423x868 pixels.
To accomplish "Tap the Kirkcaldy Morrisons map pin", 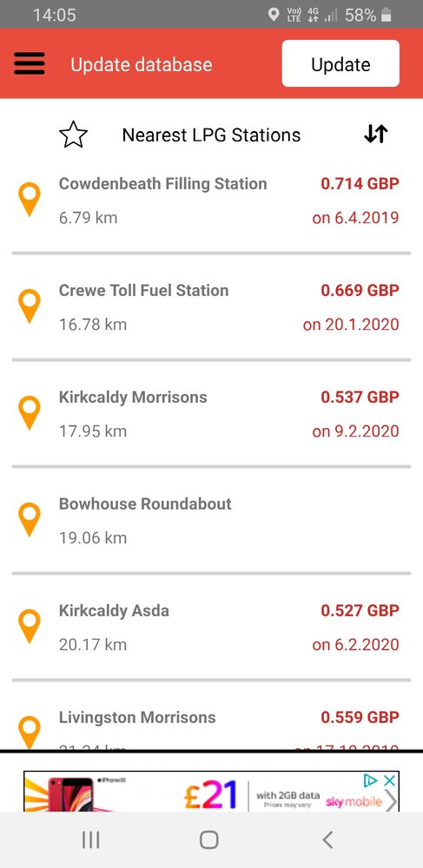I will point(30,413).
